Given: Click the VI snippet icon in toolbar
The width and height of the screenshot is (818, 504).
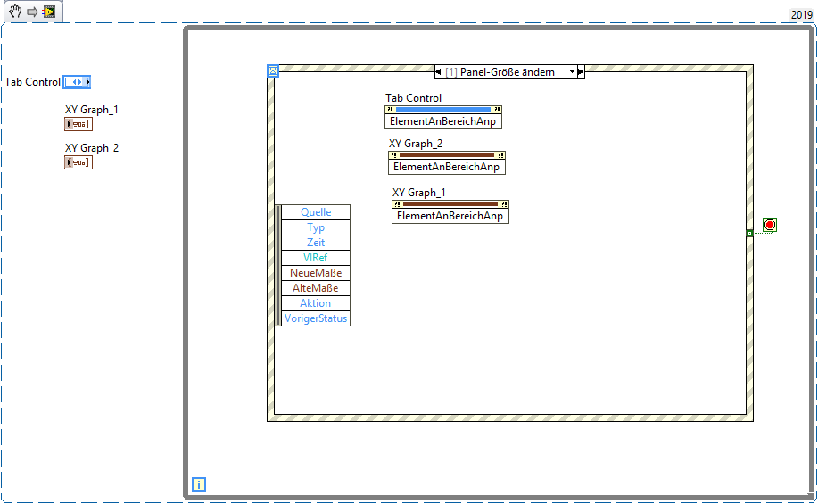Looking at the screenshot, I should (x=50, y=12).
